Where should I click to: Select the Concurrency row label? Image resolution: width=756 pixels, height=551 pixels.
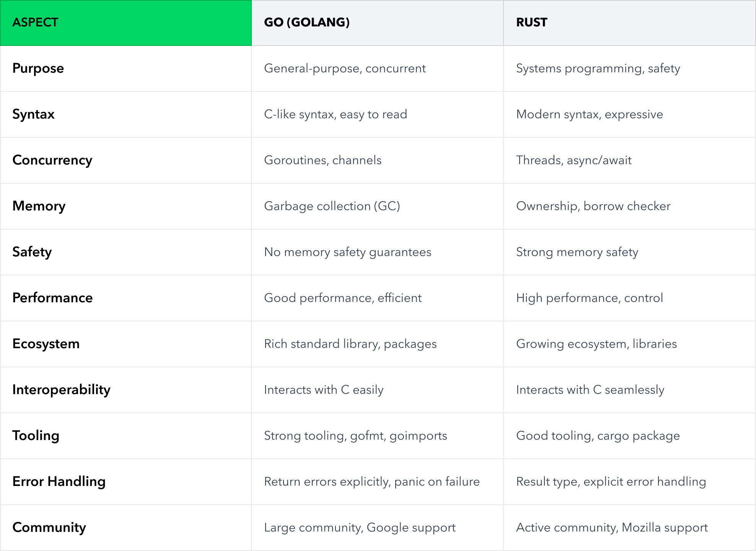click(52, 160)
